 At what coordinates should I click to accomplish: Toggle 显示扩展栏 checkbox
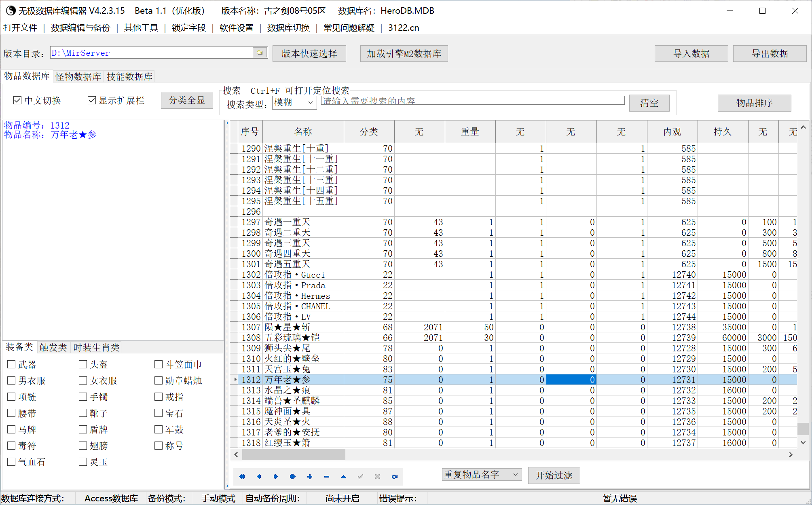(x=92, y=100)
